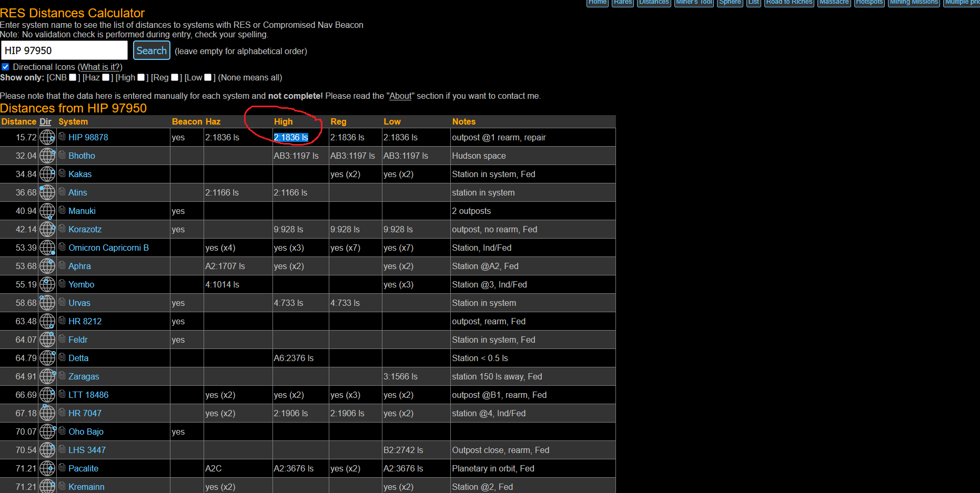Image resolution: width=980 pixels, height=493 pixels.
Task: Click the direction globe icon for Aphra
Action: 47,266
